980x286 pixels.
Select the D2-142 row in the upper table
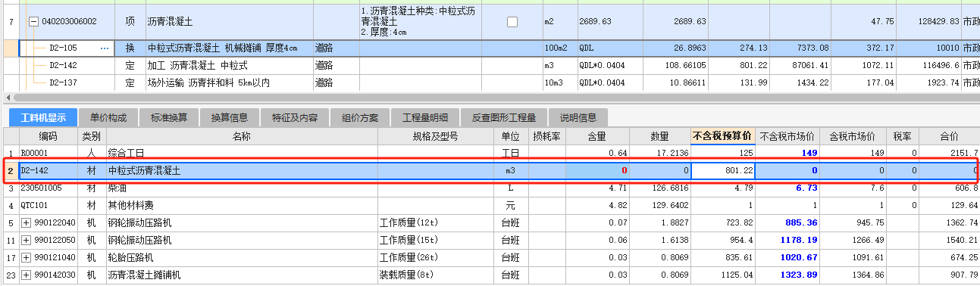click(490, 66)
